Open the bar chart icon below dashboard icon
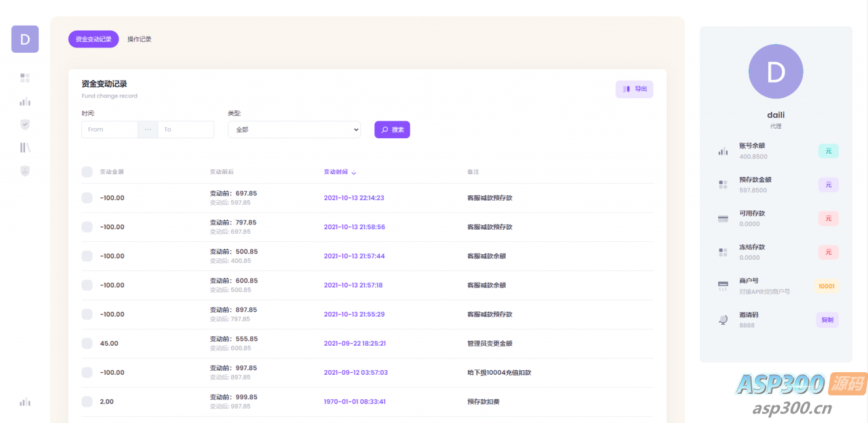 click(25, 102)
